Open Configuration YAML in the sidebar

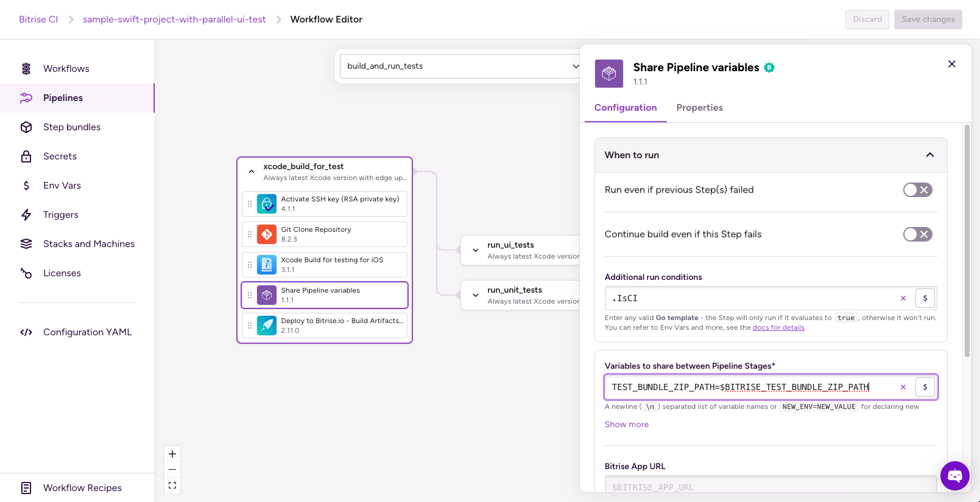click(77, 332)
